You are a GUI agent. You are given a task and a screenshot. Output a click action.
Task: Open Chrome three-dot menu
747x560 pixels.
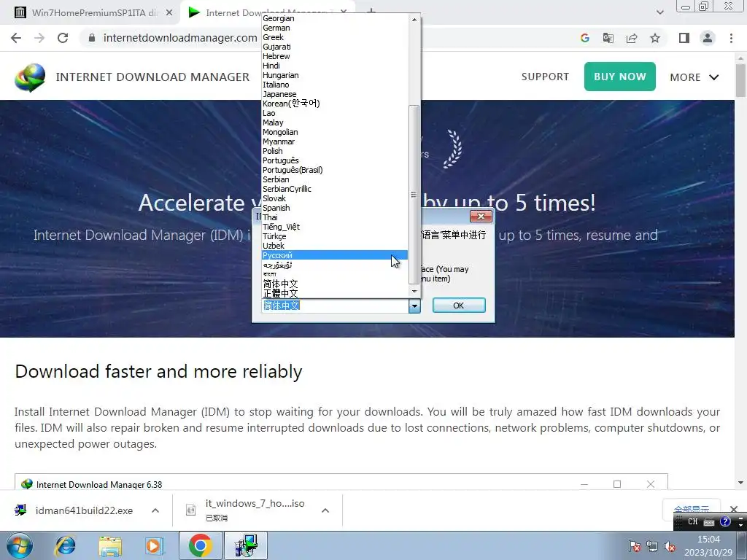click(x=731, y=38)
